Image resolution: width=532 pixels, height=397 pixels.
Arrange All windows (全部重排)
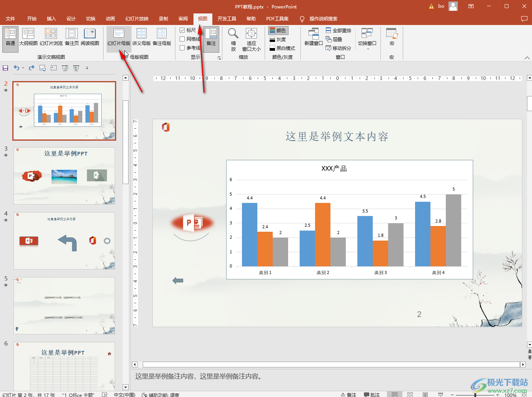[339, 30]
